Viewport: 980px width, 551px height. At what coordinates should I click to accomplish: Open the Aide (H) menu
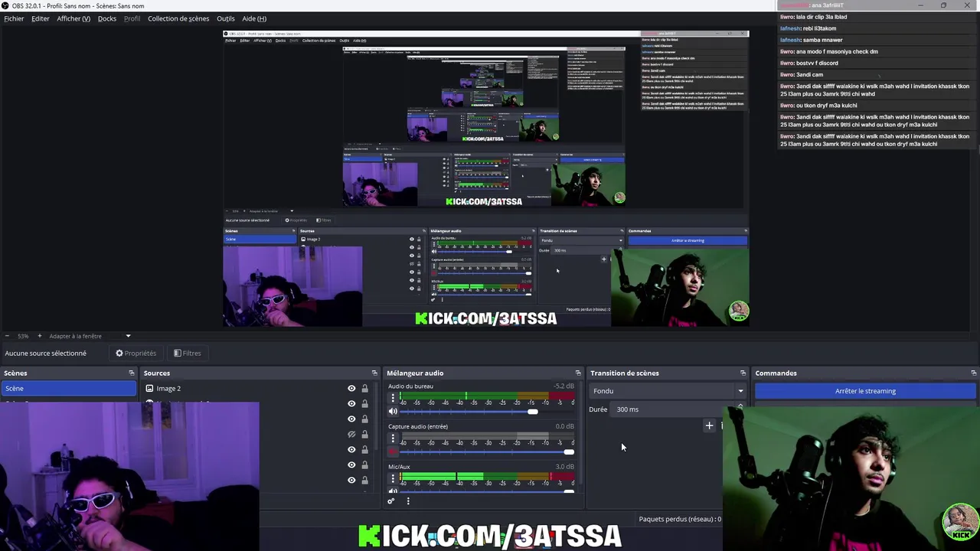pyautogui.click(x=254, y=18)
